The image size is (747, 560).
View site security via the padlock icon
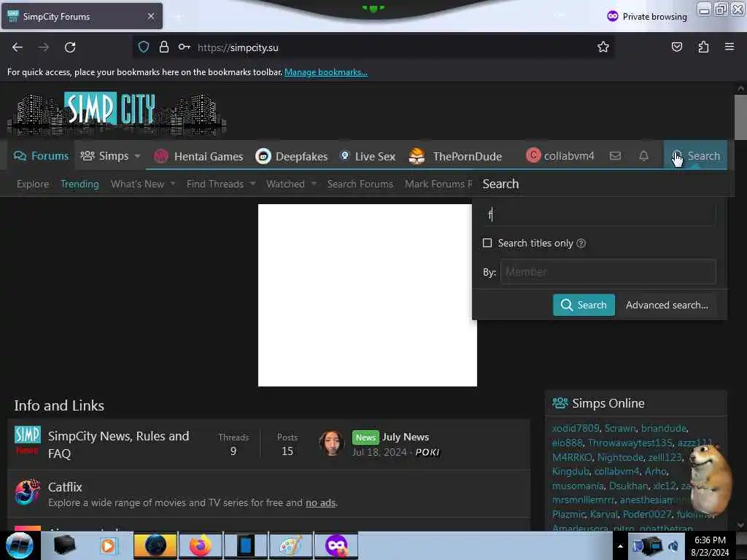click(164, 47)
